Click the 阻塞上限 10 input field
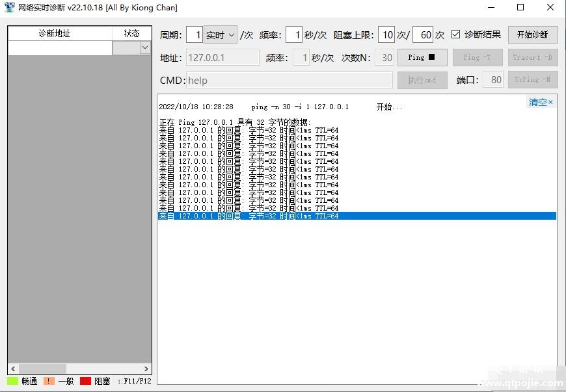 click(386, 35)
